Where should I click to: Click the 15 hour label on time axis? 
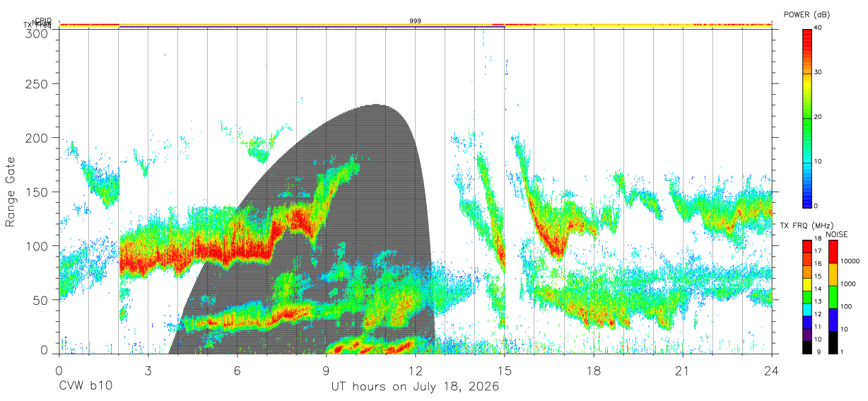point(505,371)
